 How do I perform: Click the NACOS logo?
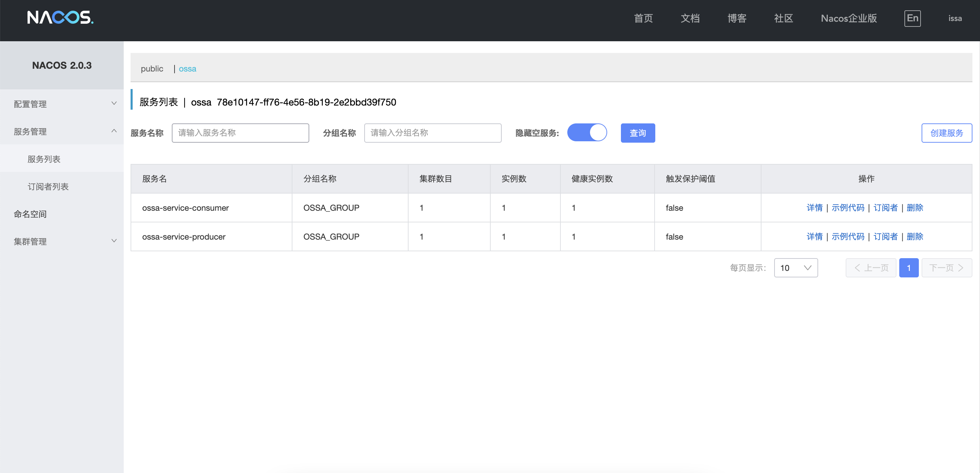(60, 18)
